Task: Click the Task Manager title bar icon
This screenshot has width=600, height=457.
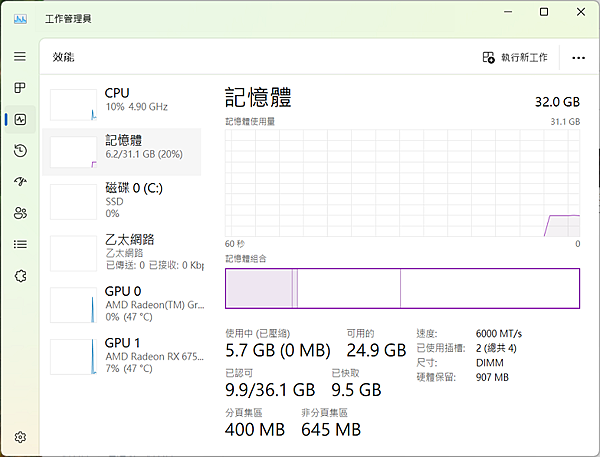Action: point(21,18)
